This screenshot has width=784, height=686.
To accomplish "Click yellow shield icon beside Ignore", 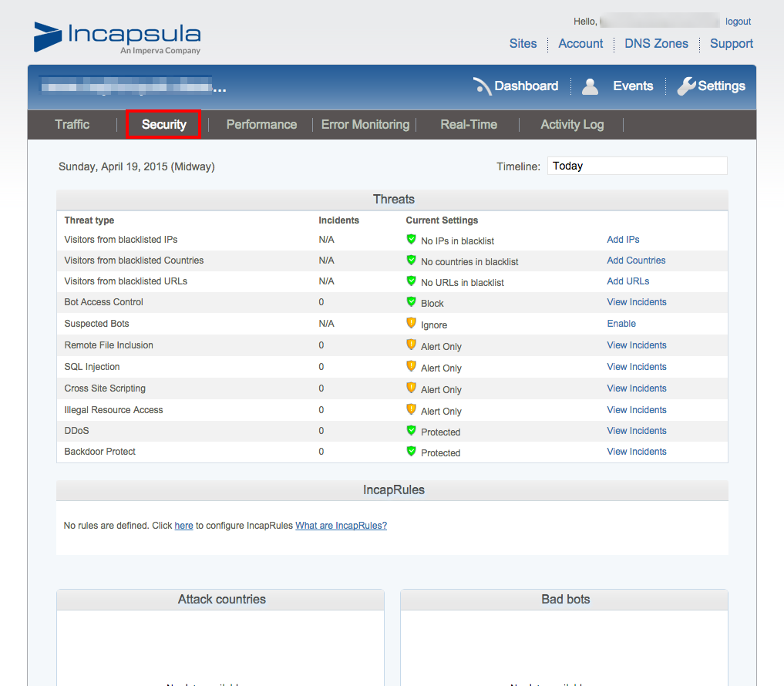I will click(411, 324).
